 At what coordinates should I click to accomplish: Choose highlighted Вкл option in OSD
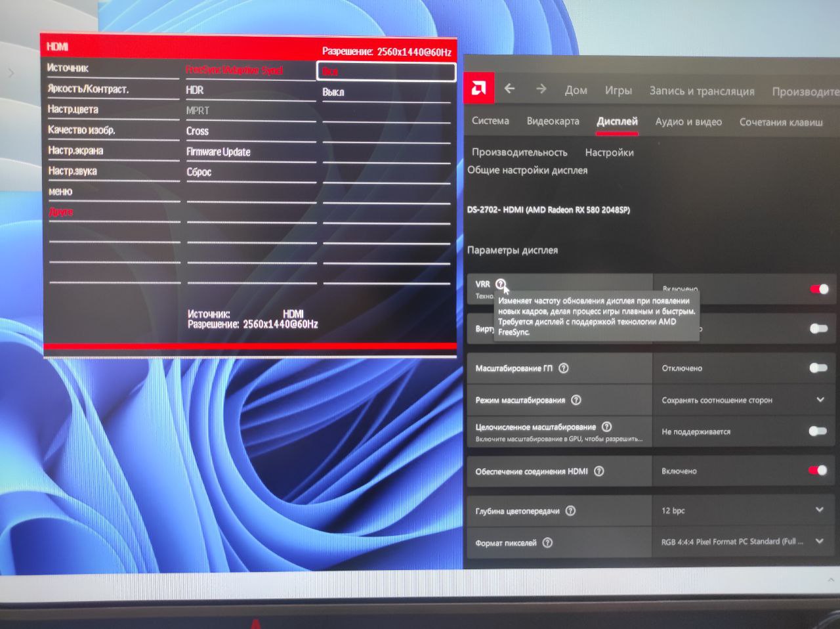click(x=387, y=72)
